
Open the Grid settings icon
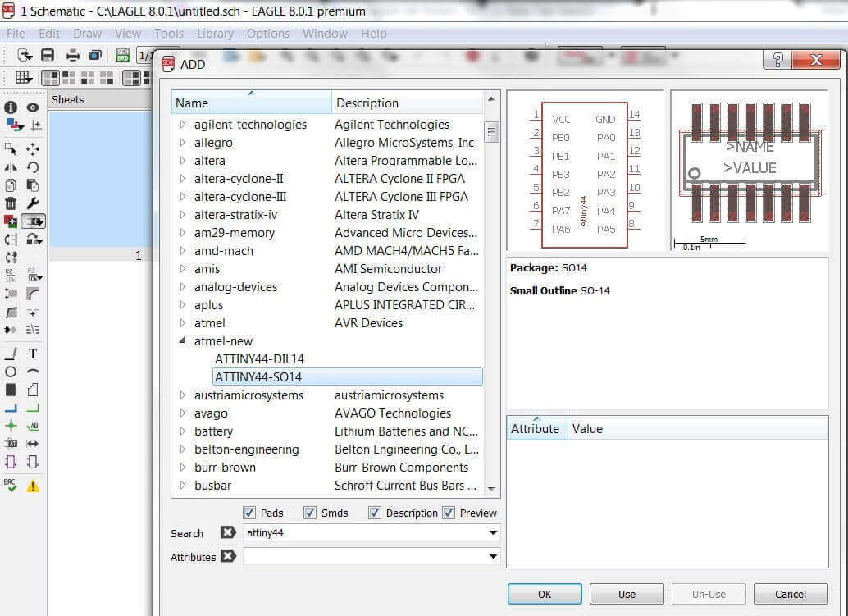(23, 77)
